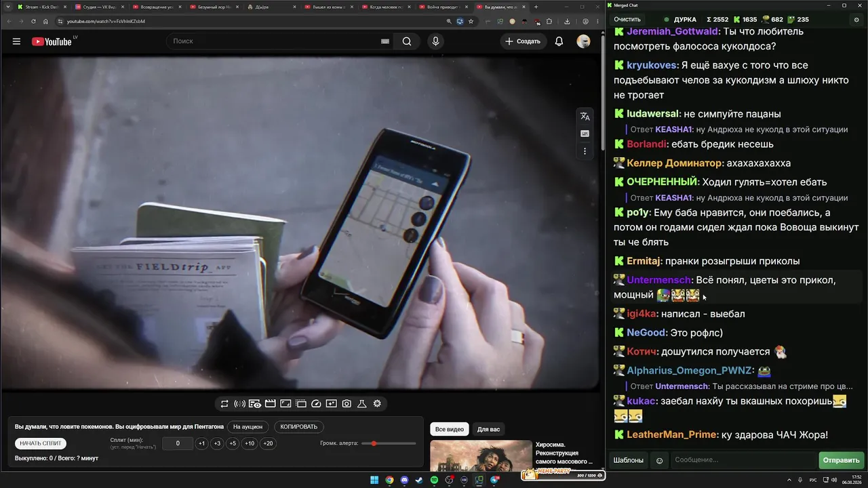The image size is (868, 488).
Task: Reload the page in Chrome
Action: point(33,21)
